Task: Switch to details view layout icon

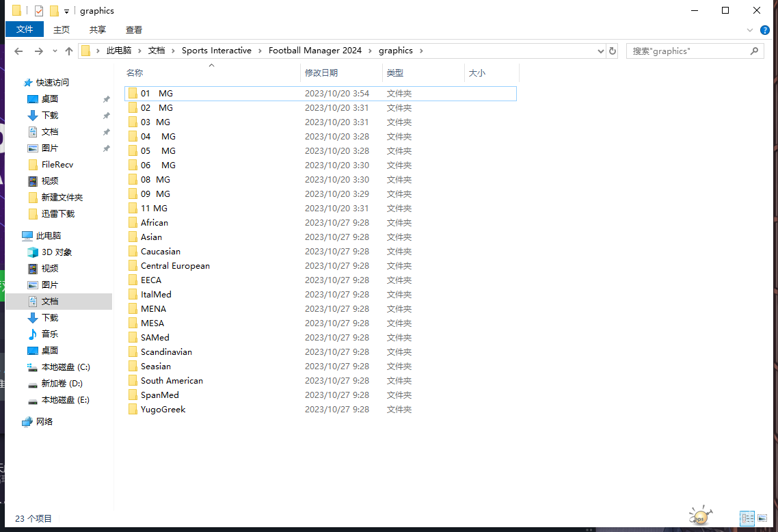Action: tap(747, 519)
